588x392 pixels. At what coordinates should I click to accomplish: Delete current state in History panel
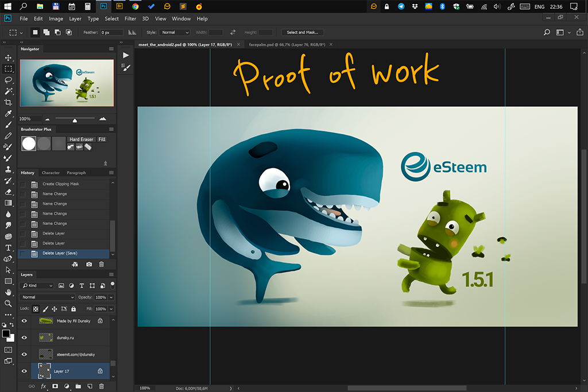pyautogui.click(x=101, y=264)
